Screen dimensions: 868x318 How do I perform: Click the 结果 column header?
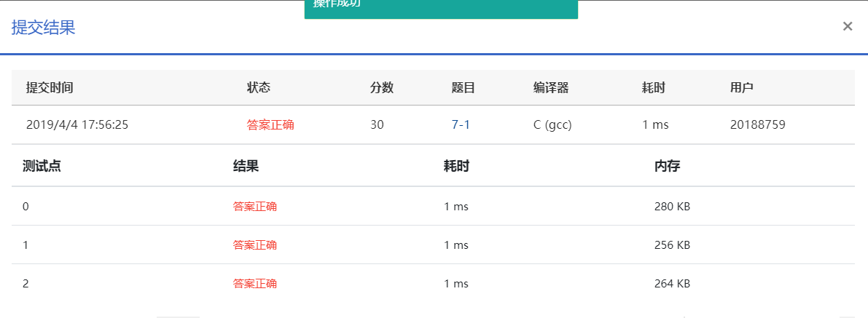point(246,167)
